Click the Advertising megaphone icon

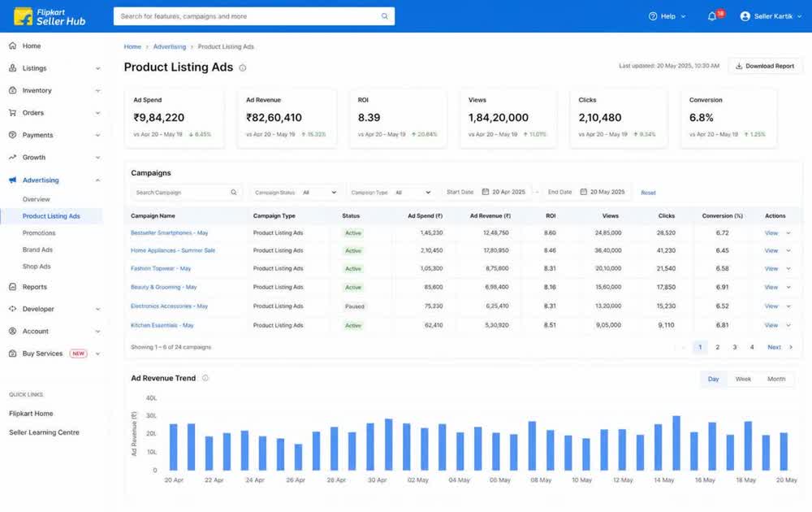click(x=12, y=180)
